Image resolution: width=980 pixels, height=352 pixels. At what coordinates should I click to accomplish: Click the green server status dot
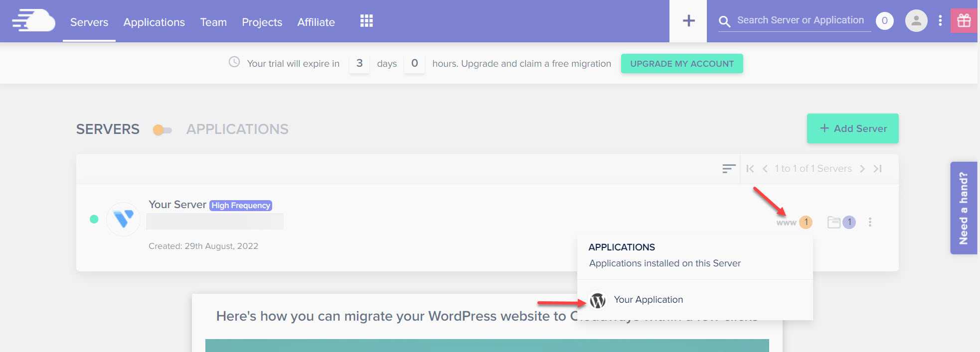(x=94, y=219)
